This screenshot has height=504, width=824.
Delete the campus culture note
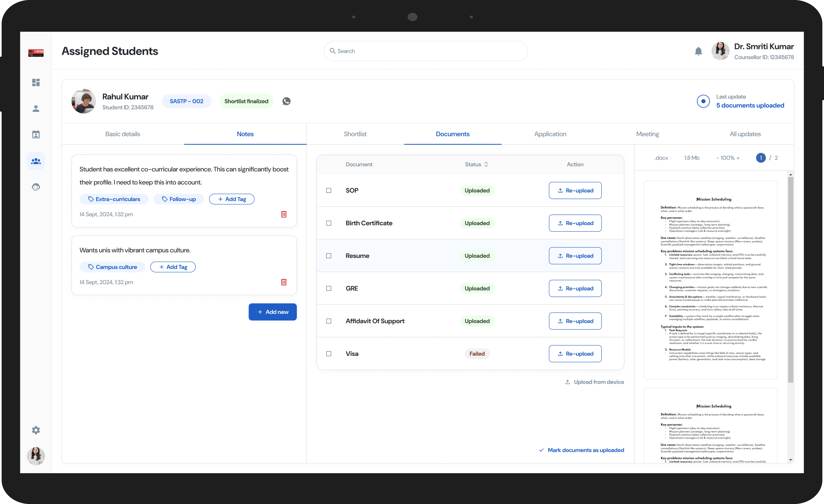coord(284,282)
